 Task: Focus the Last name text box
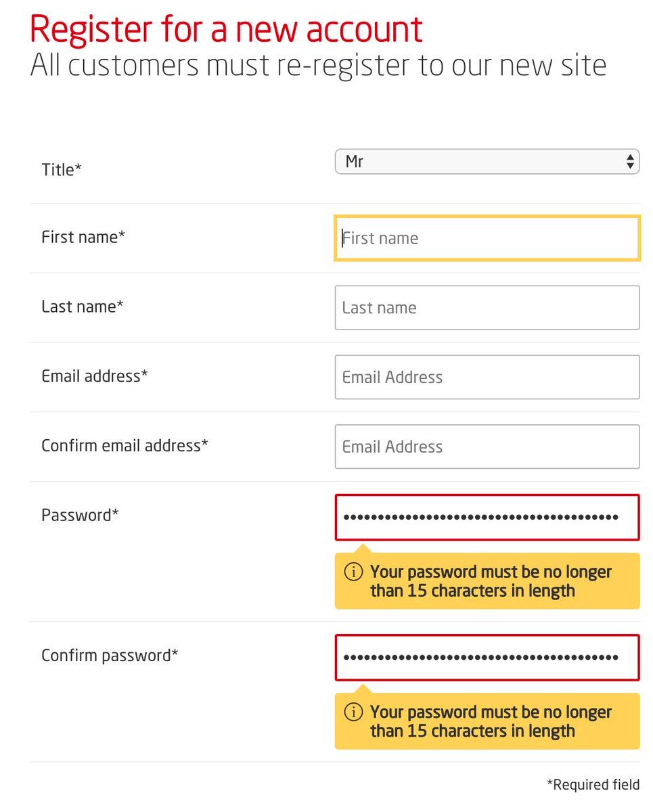click(x=487, y=308)
